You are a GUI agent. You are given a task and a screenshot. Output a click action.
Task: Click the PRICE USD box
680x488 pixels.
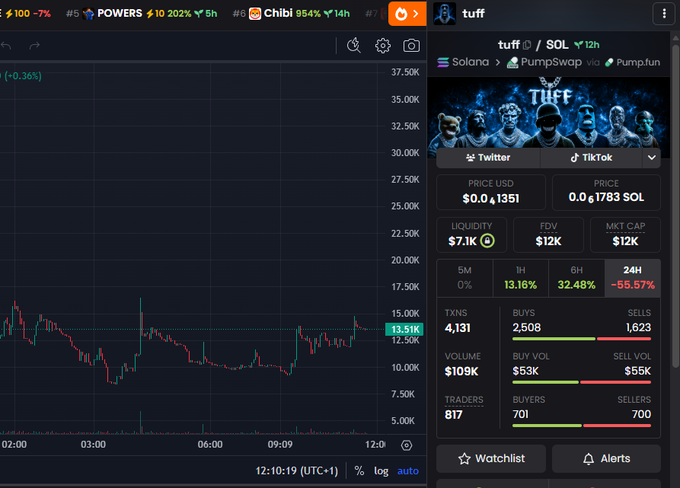point(491,192)
